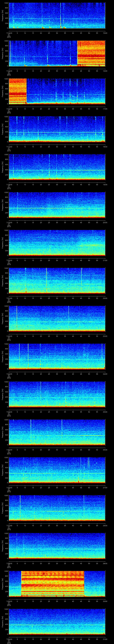Click the 23:00 end time label

pyautogui.click(x=105, y=336)
